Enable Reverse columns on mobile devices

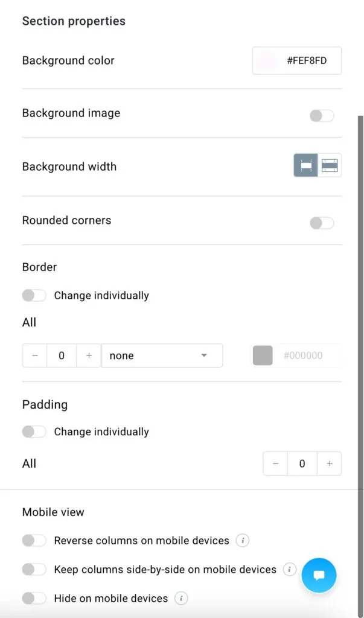pos(34,540)
